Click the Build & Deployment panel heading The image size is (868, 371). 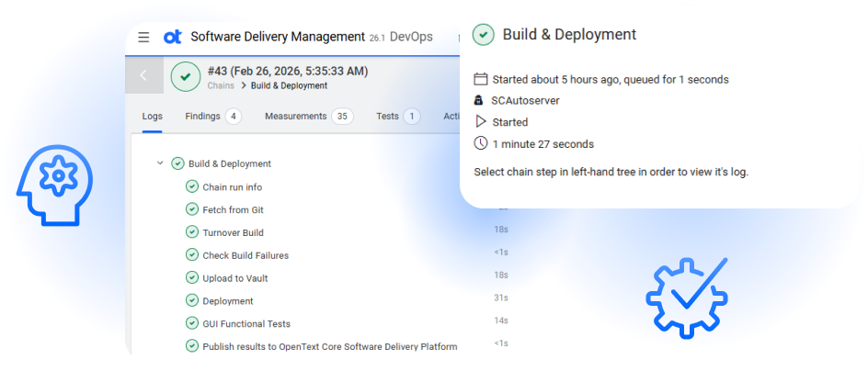click(570, 34)
